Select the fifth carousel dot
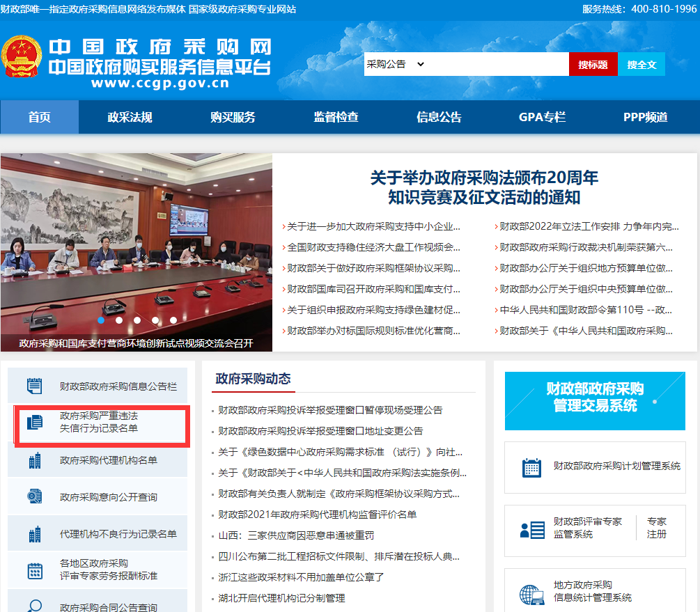 173,320
